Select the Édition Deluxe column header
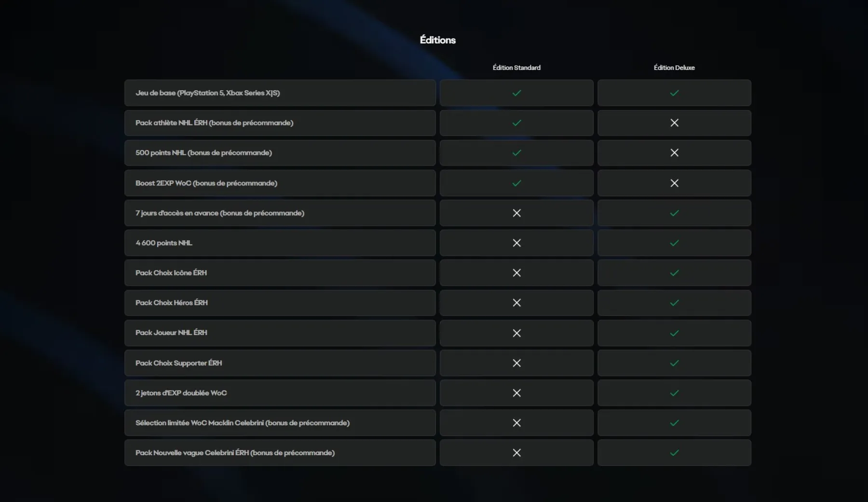868x502 pixels. (674, 68)
